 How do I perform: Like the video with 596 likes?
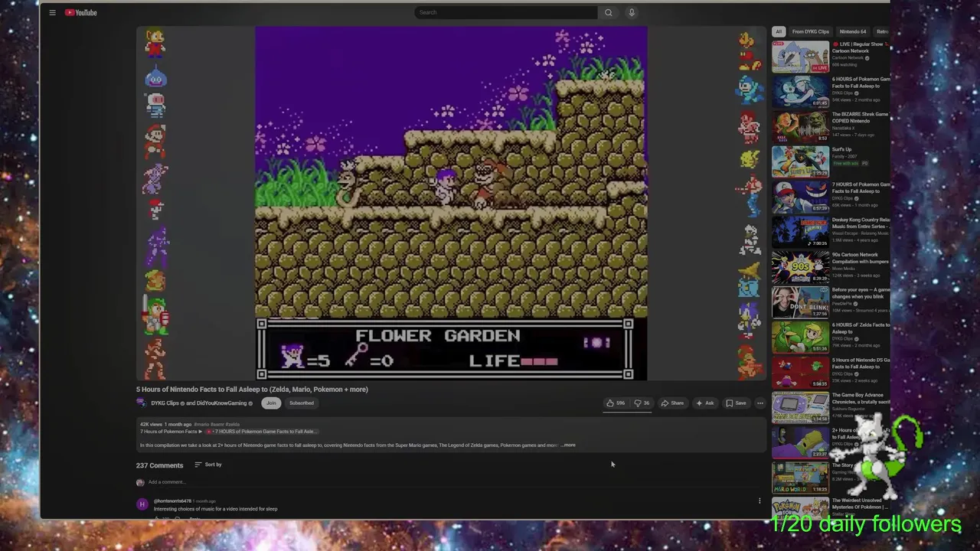(616, 403)
